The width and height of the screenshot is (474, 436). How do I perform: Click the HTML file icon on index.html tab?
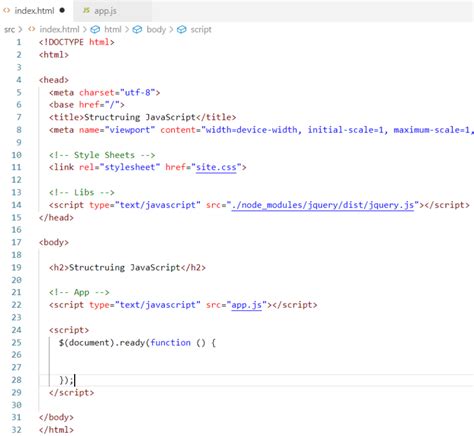point(7,11)
